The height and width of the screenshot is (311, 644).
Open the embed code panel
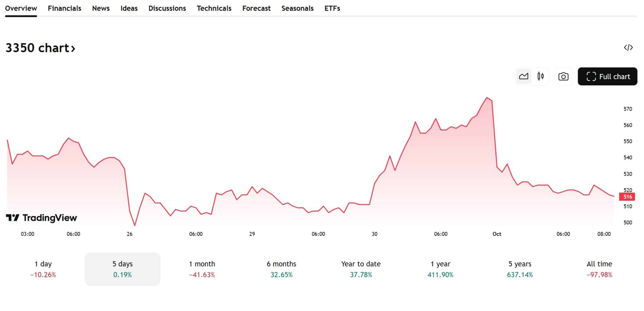(x=628, y=48)
